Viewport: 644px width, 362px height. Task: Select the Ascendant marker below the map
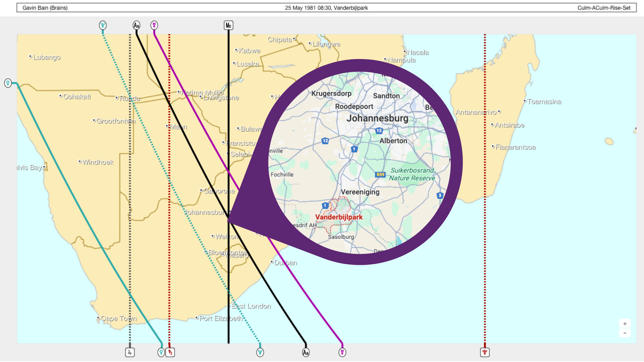(306, 352)
